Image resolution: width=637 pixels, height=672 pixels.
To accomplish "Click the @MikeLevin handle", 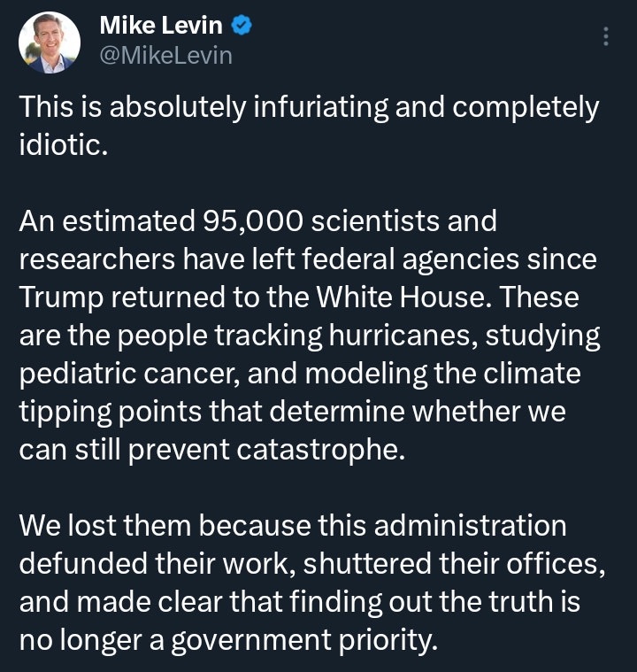I will click(167, 55).
